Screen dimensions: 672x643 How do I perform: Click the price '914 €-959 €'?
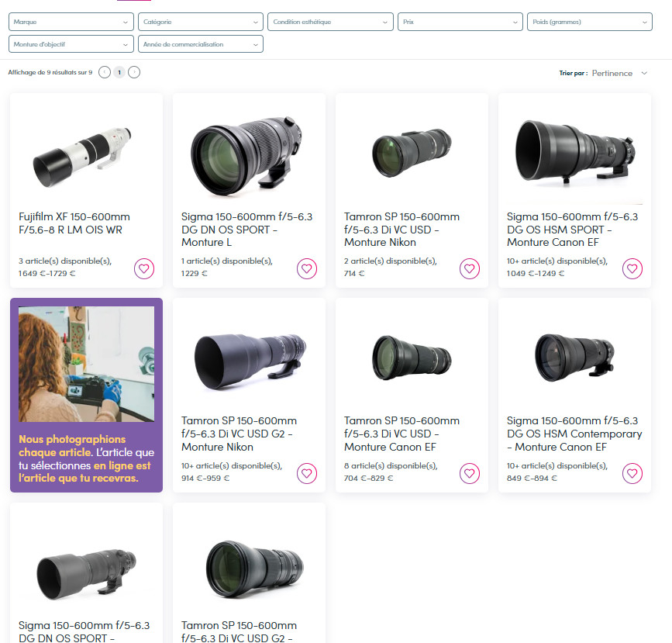[205, 478]
